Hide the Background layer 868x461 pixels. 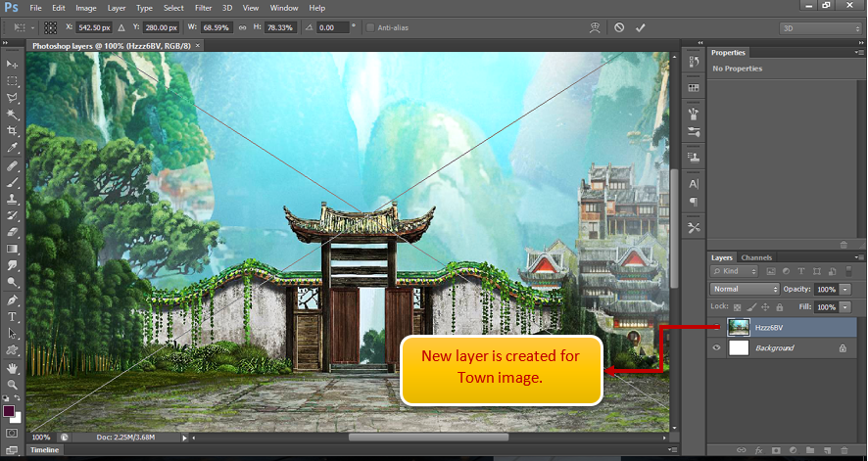[x=716, y=347]
